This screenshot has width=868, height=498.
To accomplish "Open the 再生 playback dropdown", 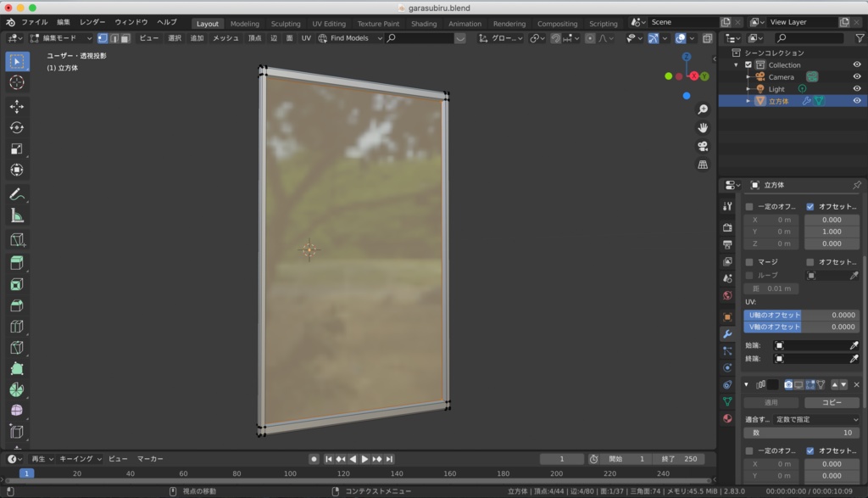I will (42, 459).
